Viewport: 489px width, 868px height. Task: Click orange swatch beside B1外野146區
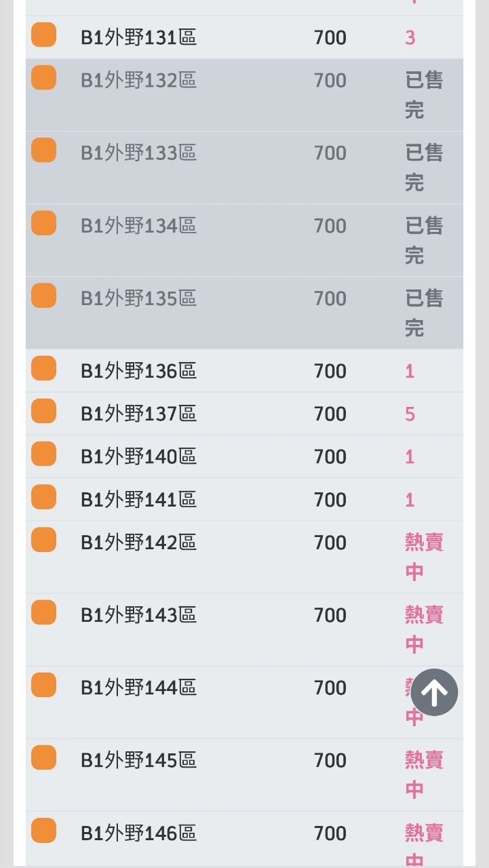click(44, 831)
